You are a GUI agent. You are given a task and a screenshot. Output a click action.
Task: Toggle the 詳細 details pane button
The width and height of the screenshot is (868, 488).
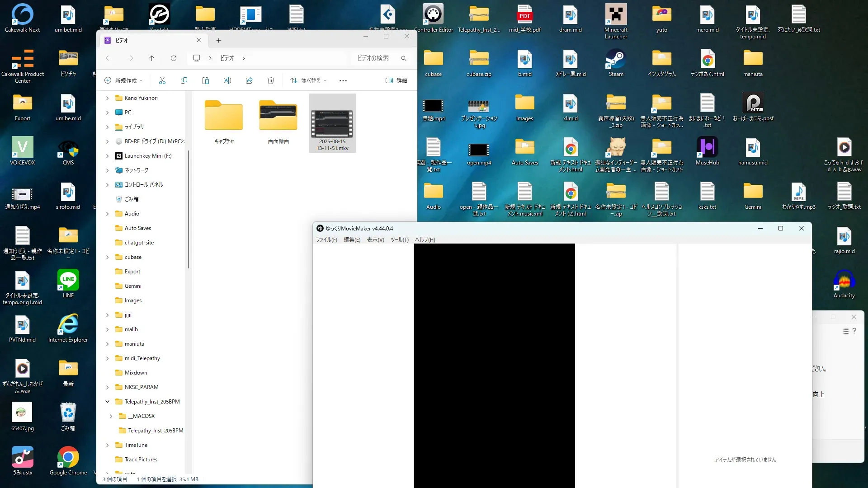point(396,80)
